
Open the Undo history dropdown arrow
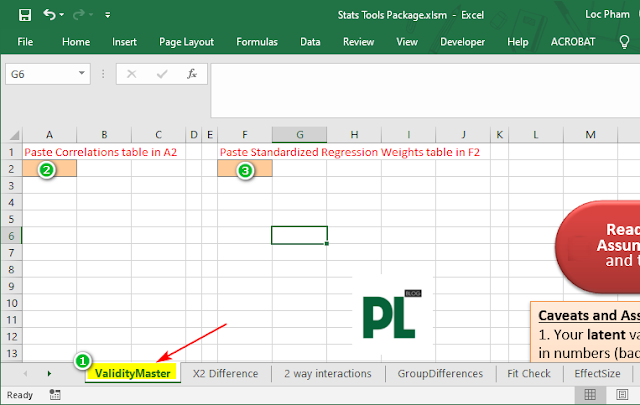(x=62, y=15)
